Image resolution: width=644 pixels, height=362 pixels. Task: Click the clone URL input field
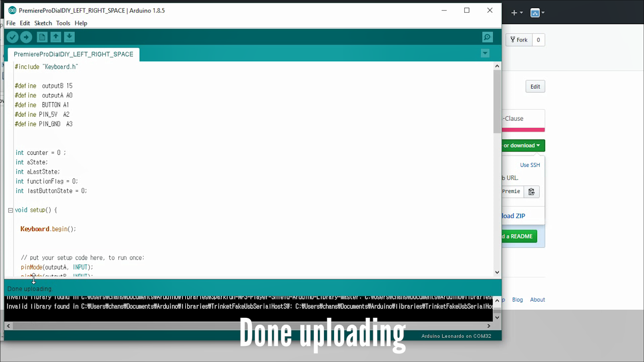[512, 191]
